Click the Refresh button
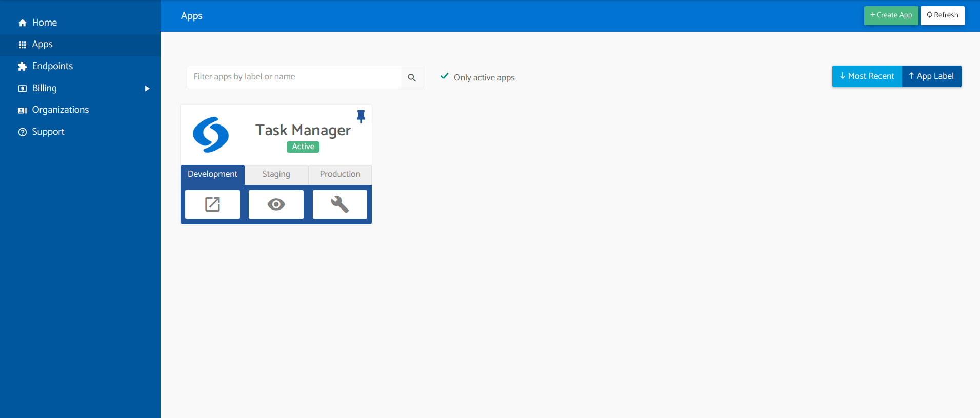980x418 pixels. click(x=943, y=15)
